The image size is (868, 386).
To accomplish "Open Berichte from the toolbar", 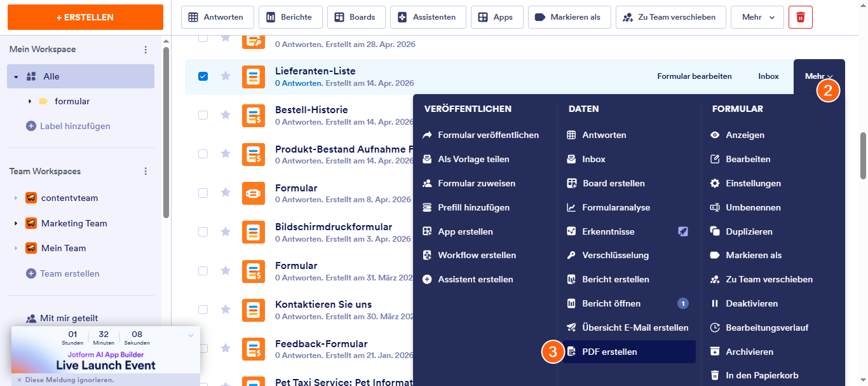I will tap(291, 17).
